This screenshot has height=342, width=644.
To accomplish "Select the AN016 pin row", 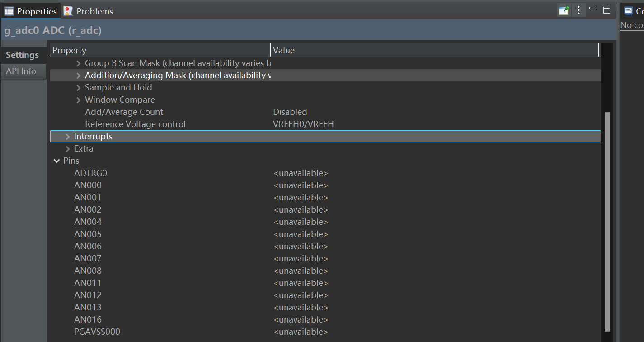I will (x=325, y=320).
